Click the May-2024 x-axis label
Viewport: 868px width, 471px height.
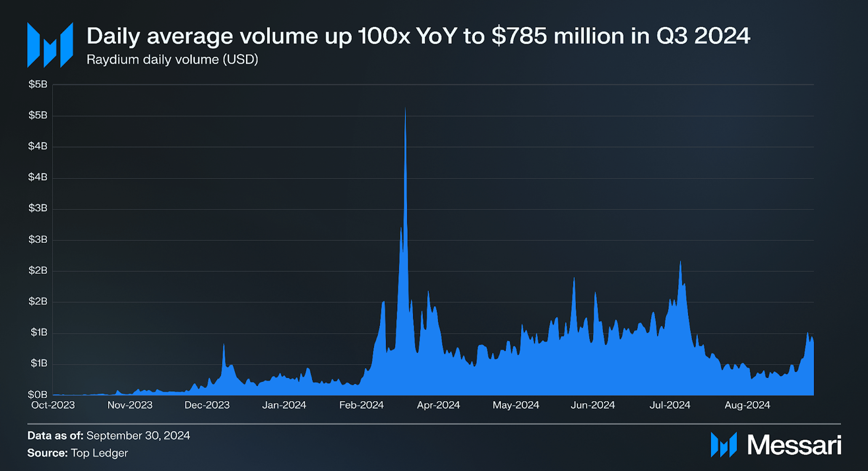coord(516,405)
